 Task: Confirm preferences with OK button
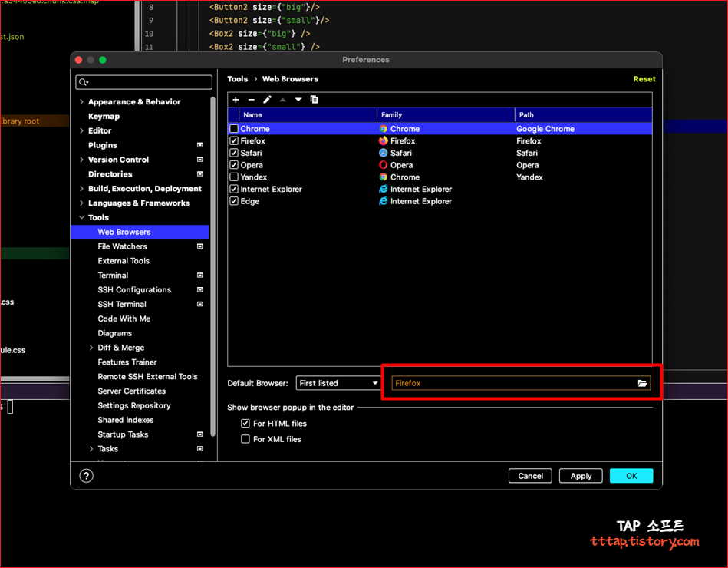[631, 476]
